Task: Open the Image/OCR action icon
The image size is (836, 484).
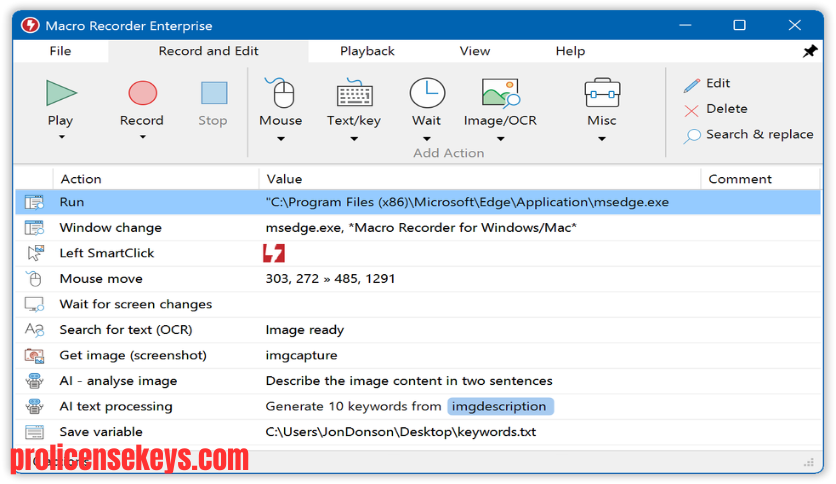Action: pos(500,93)
